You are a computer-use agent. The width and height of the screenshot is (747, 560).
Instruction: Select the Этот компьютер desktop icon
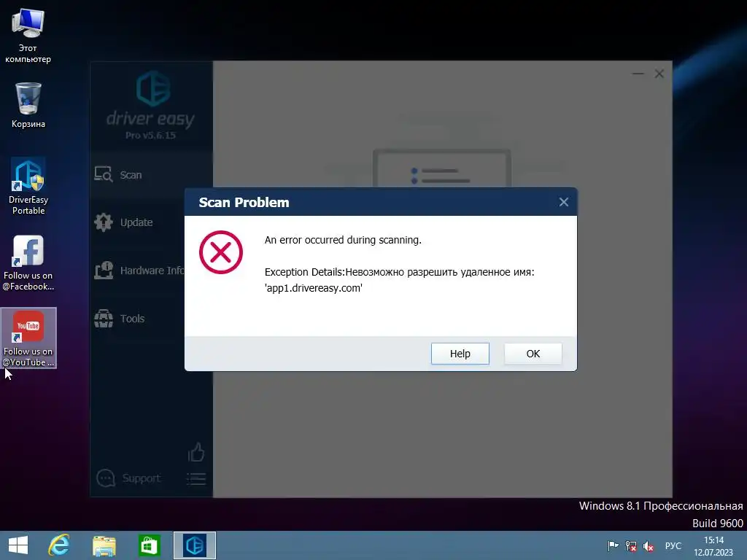[x=28, y=36]
